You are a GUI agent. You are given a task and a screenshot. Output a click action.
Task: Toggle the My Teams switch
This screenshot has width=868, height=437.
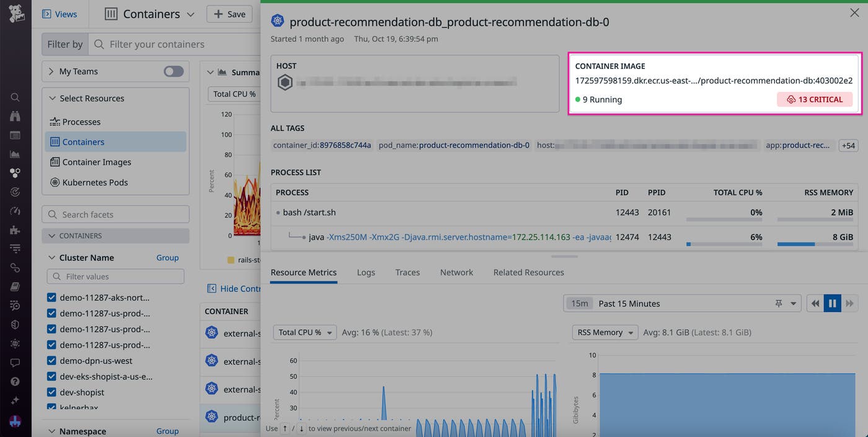[x=174, y=71]
